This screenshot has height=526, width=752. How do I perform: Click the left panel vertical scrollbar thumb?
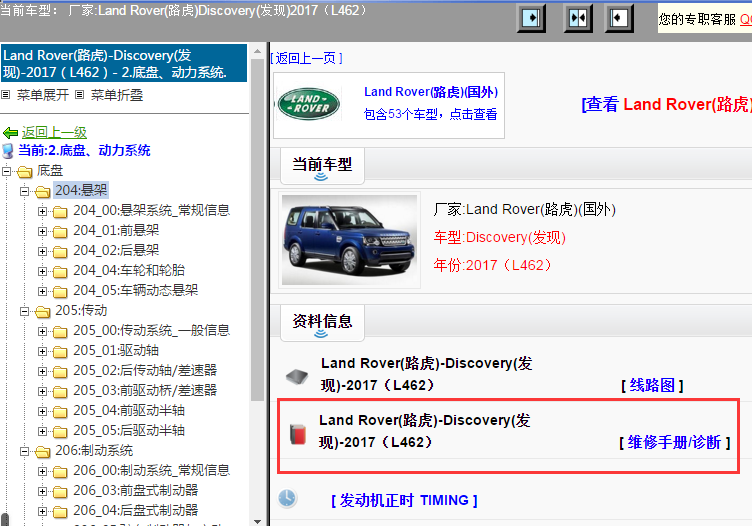click(x=258, y=229)
